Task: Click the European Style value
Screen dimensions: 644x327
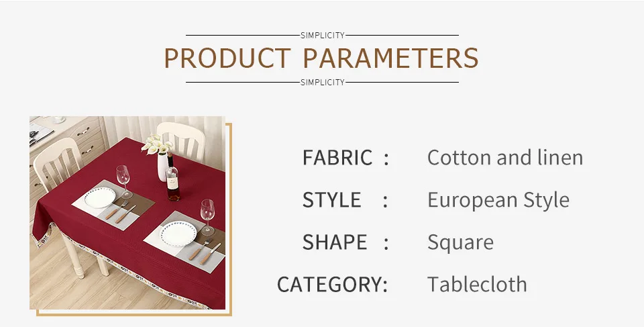Action: [498, 200]
